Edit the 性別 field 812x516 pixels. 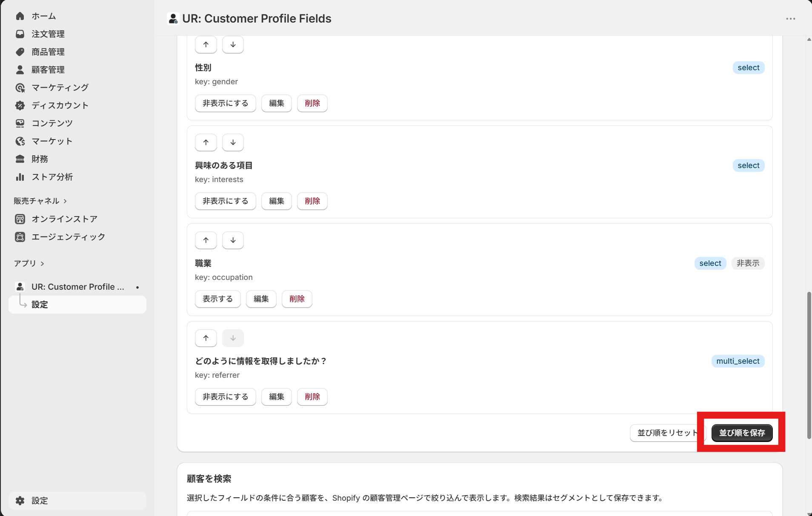(x=277, y=103)
